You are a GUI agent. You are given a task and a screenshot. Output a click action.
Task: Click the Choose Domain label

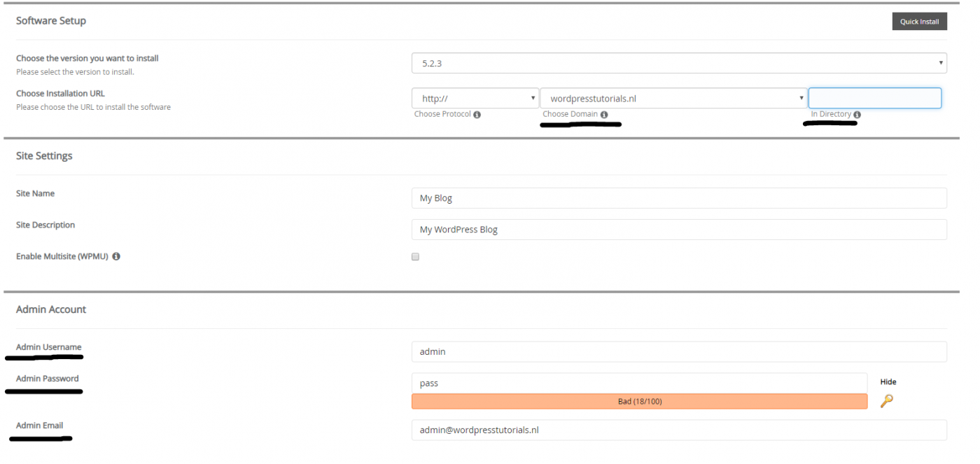tap(570, 114)
